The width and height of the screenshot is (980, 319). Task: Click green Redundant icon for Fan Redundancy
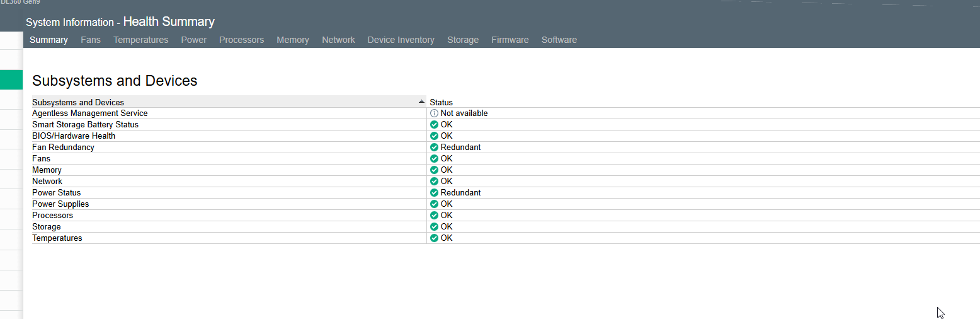pyautogui.click(x=434, y=148)
